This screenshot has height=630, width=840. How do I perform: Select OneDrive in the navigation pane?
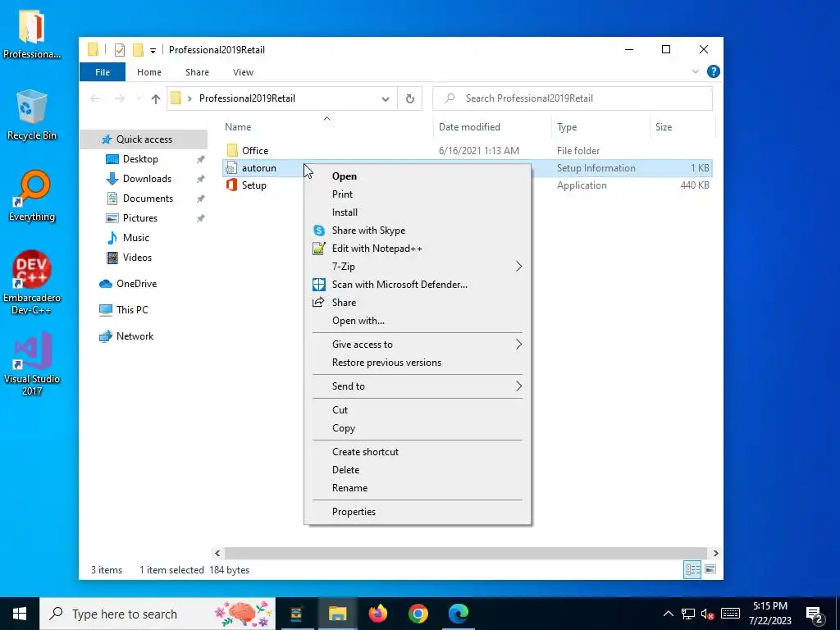click(137, 284)
